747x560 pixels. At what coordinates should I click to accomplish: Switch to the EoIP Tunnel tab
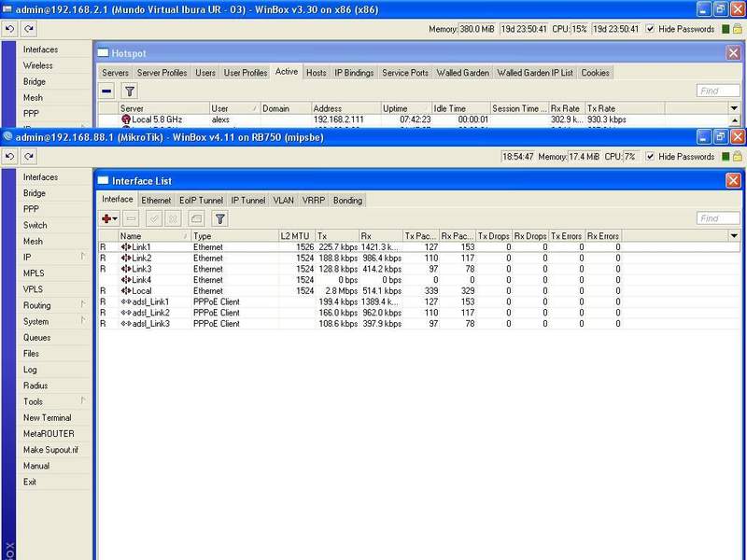[201, 201]
